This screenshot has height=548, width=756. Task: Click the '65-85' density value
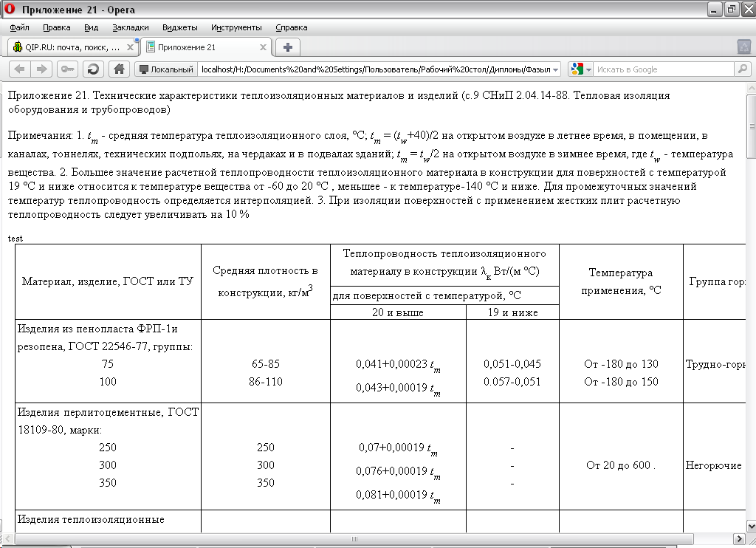[266, 364]
